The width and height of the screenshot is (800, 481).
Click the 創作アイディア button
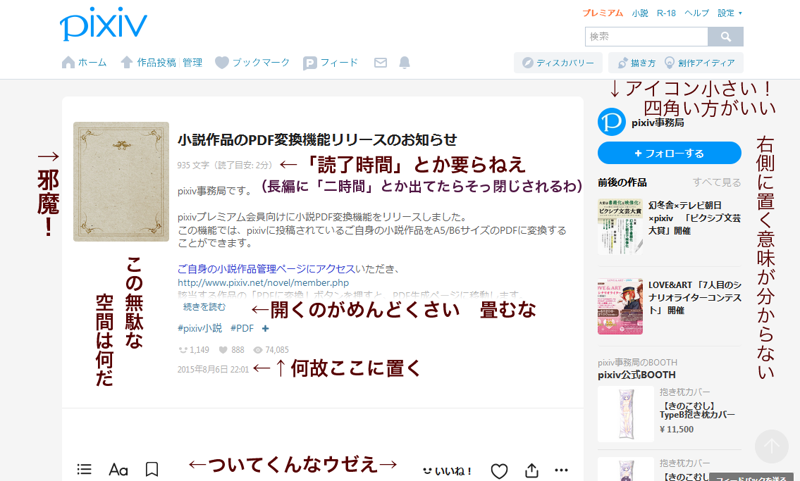(x=699, y=63)
